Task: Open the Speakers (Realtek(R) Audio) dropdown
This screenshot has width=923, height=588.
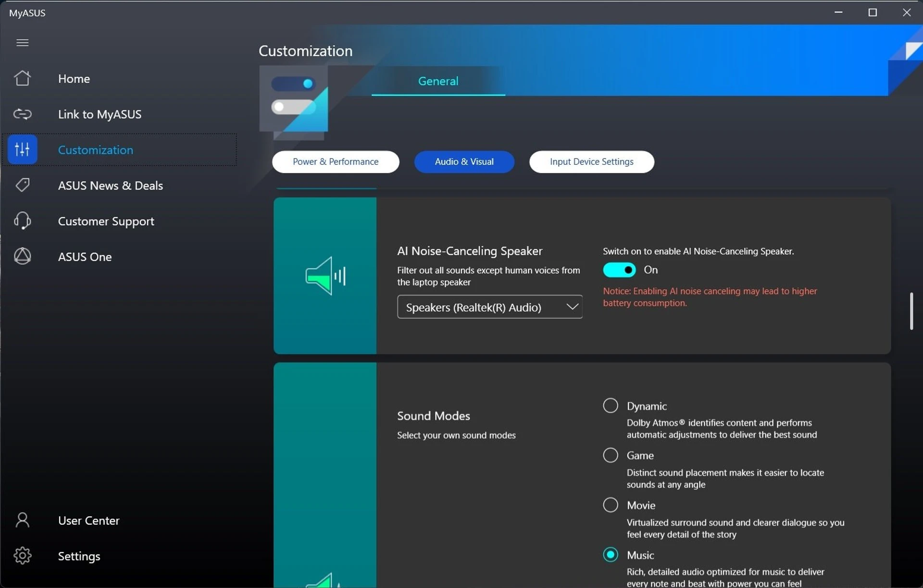Action: point(489,307)
